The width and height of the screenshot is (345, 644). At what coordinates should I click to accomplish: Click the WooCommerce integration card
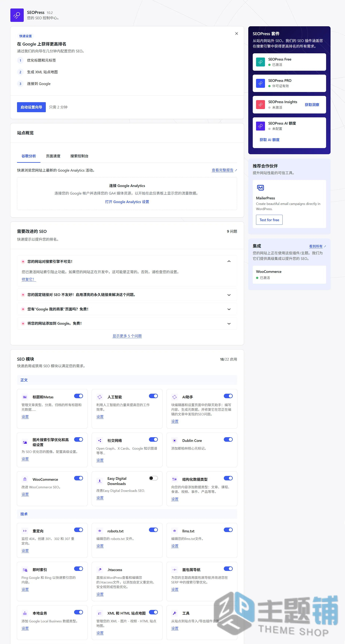click(x=289, y=275)
